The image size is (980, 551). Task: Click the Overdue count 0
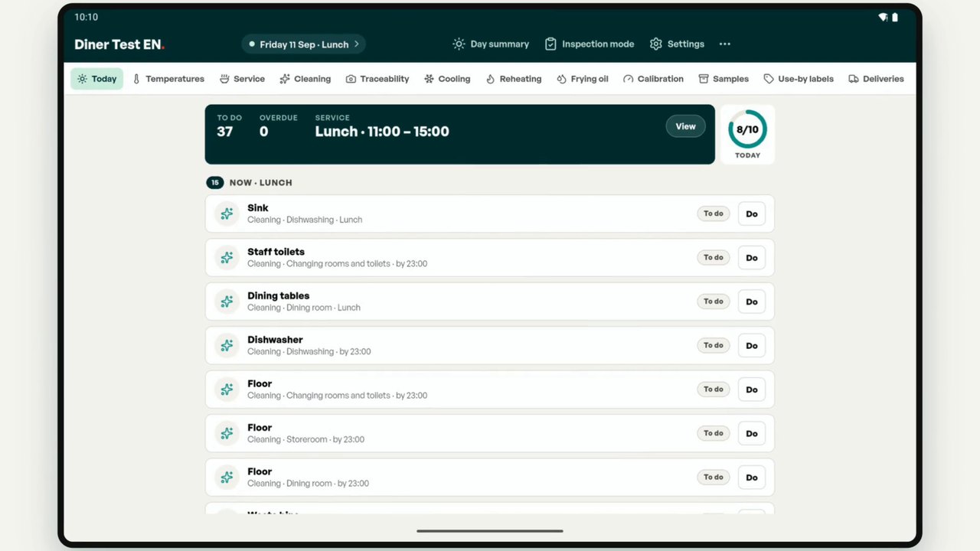click(264, 132)
